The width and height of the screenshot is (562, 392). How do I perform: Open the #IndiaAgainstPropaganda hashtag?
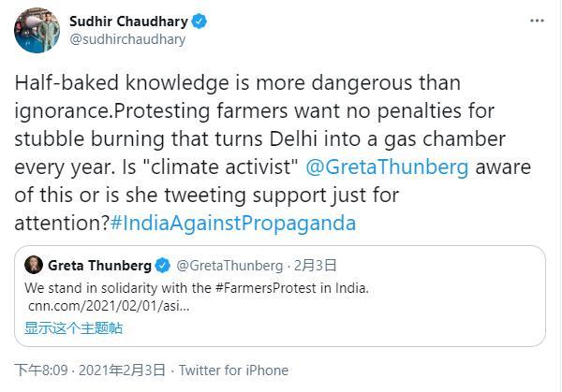(x=233, y=224)
